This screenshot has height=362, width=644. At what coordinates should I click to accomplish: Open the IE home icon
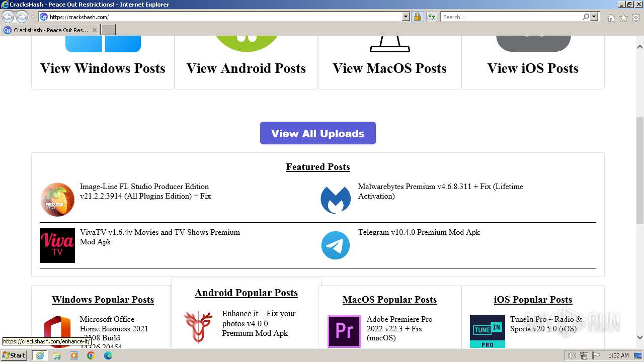coord(611,18)
